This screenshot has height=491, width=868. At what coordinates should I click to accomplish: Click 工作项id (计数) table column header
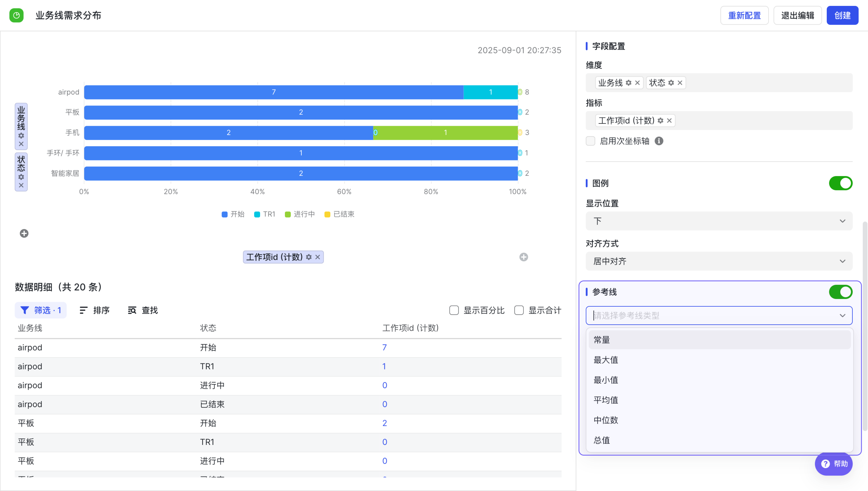[x=410, y=328]
